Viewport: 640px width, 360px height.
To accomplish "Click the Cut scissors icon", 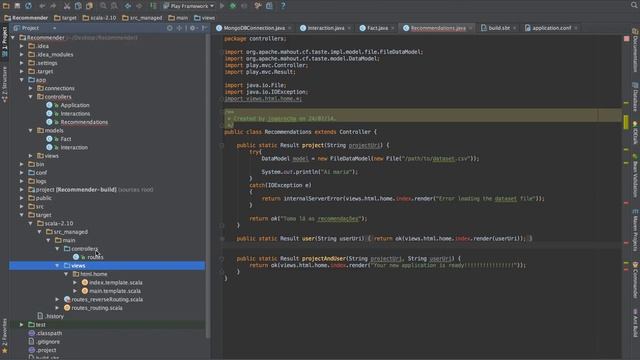I will click(67, 6).
